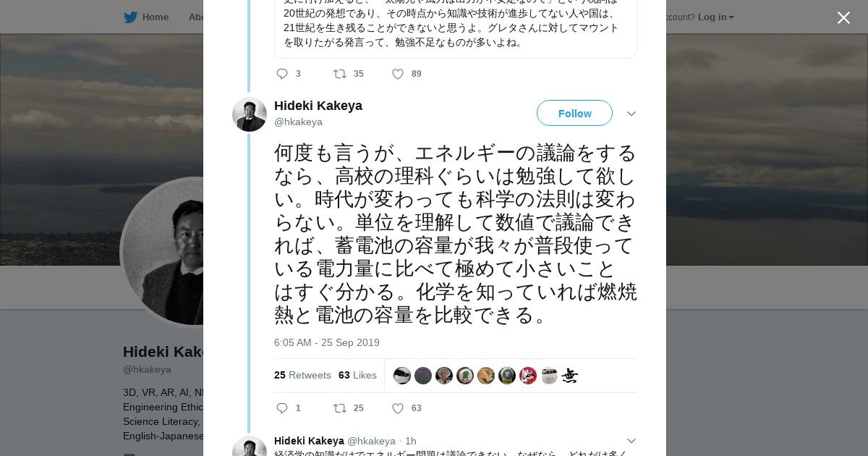The height and width of the screenshot is (456, 868).
Task: Retweet the top tweet with 35 retweets
Action: click(340, 74)
